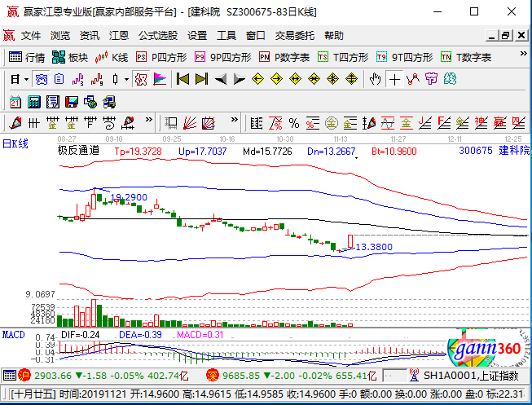Click the circled 金 symbol icon
This screenshot has height=405, width=532.
tap(331, 123)
